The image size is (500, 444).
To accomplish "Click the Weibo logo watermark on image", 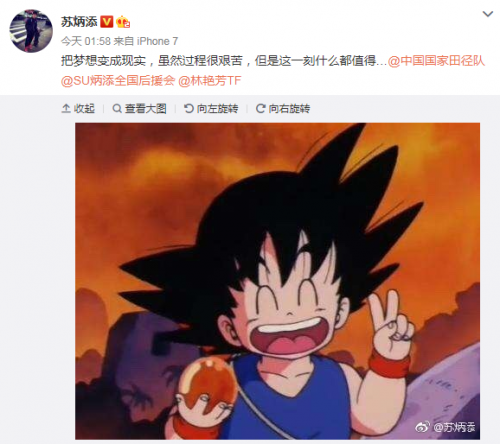I will (422, 427).
